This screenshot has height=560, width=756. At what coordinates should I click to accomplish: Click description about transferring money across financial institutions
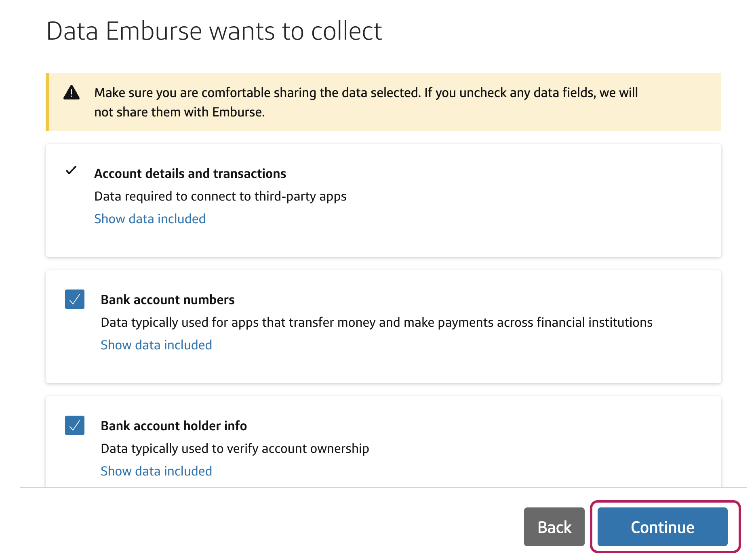pyautogui.click(x=377, y=322)
